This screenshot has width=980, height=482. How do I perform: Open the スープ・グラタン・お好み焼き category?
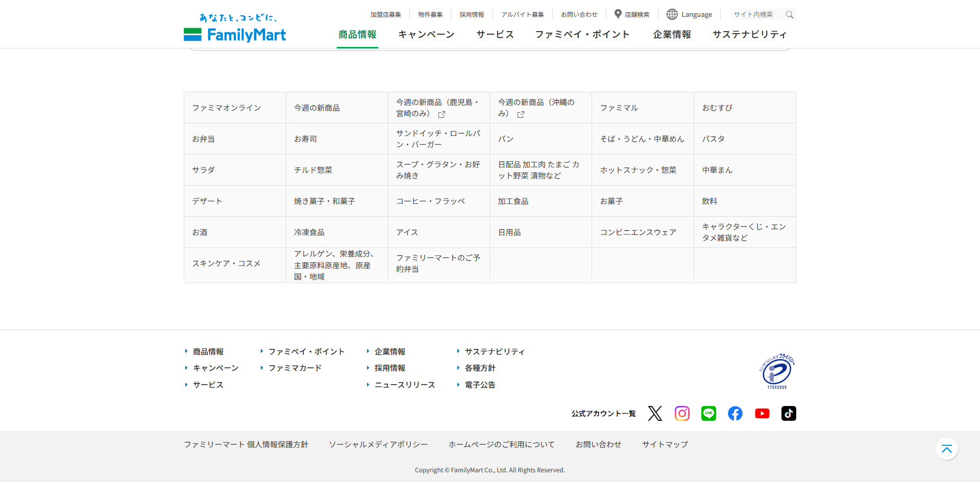(x=439, y=170)
